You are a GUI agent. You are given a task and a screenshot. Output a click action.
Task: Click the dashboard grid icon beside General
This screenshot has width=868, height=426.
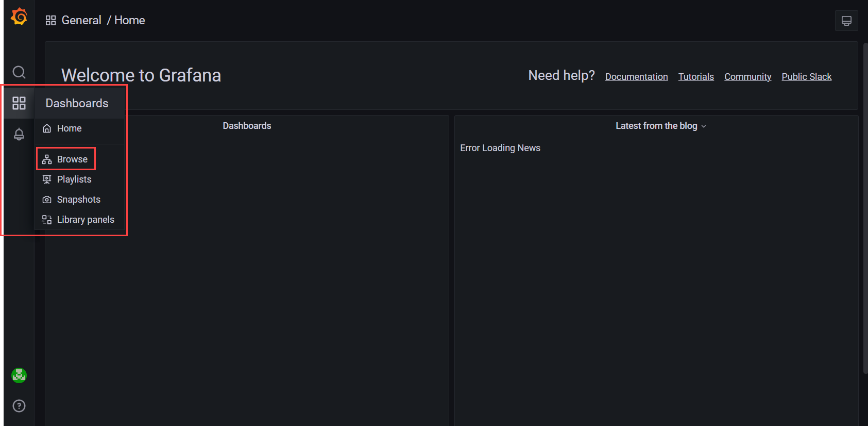[x=50, y=21]
